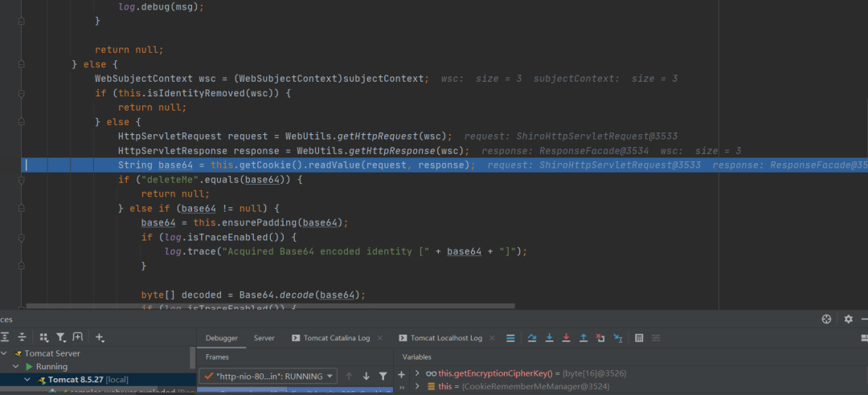The image size is (868, 395).
Task: Expand the this.getEncryptionCipherKey() variable
Action: click(417, 373)
